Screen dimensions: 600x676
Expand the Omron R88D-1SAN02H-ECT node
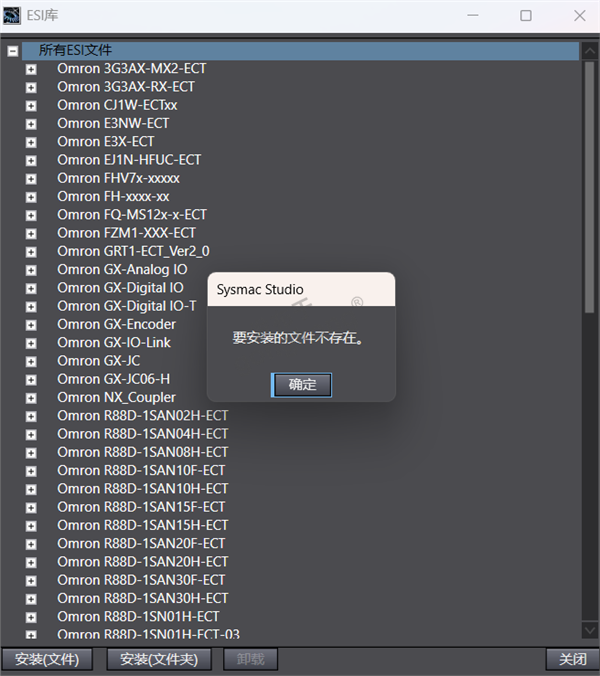(31, 416)
